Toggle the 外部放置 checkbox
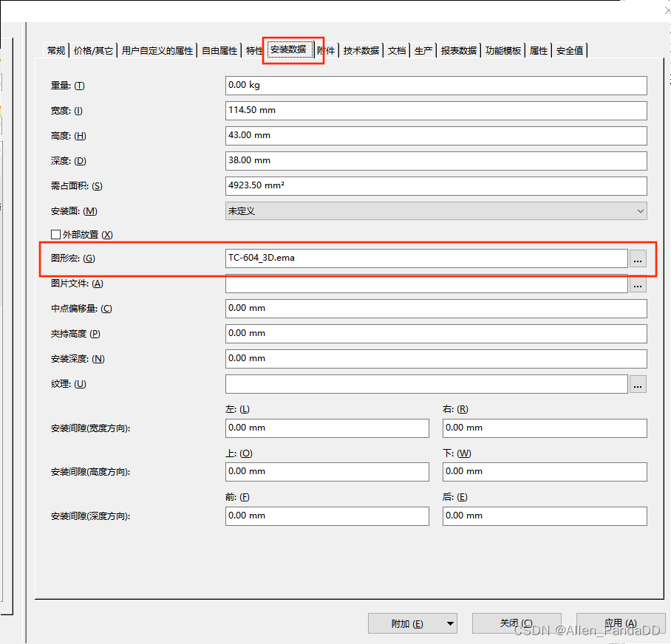 coord(55,235)
